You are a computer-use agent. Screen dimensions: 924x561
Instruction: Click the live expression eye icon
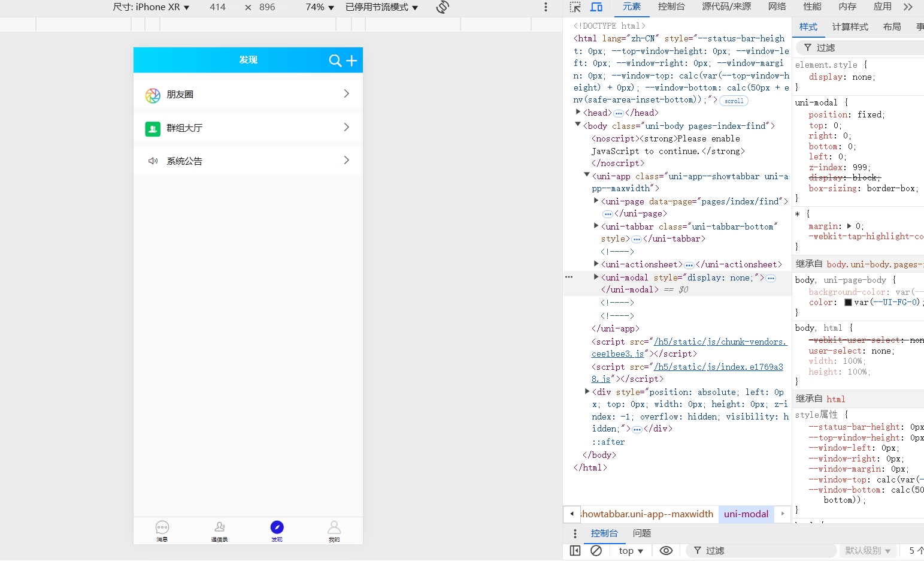tap(666, 550)
